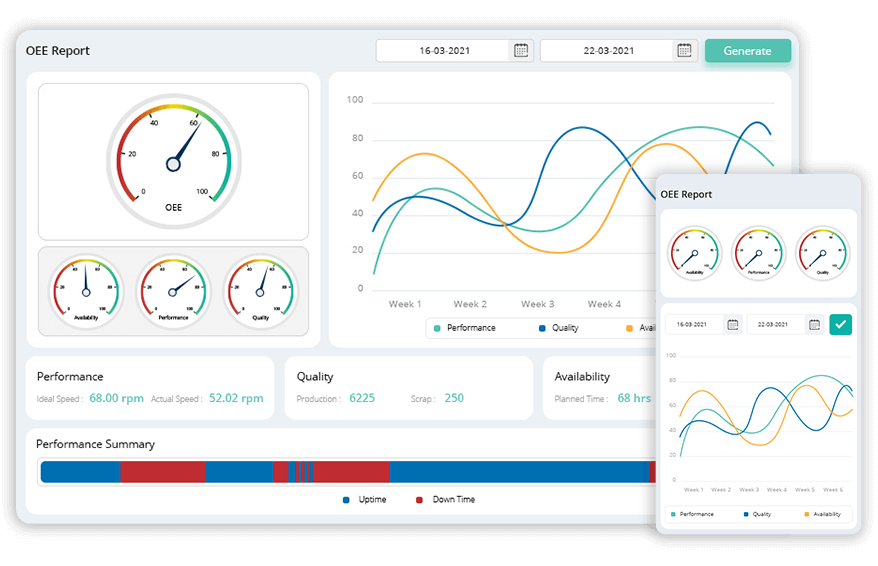Toggle Performance series in desktop chart legend
Screen dimensions: 878x566
click(463, 328)
